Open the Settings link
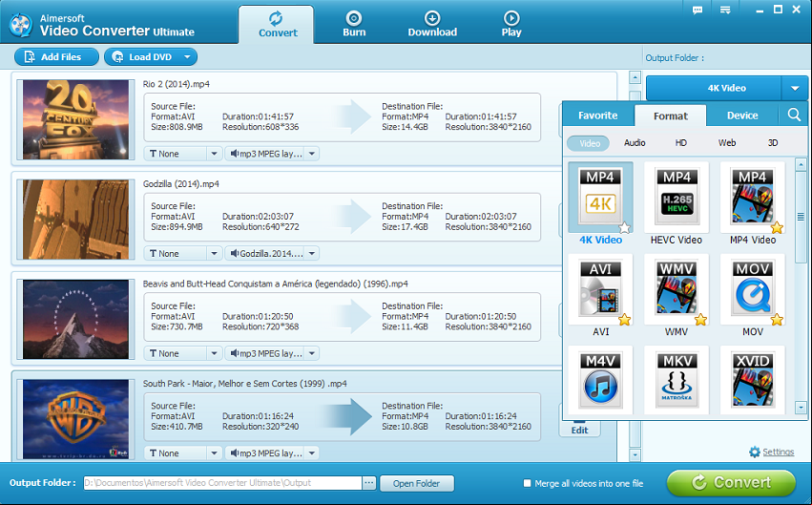The image size is (812, 505). click(x=778, y=452)
